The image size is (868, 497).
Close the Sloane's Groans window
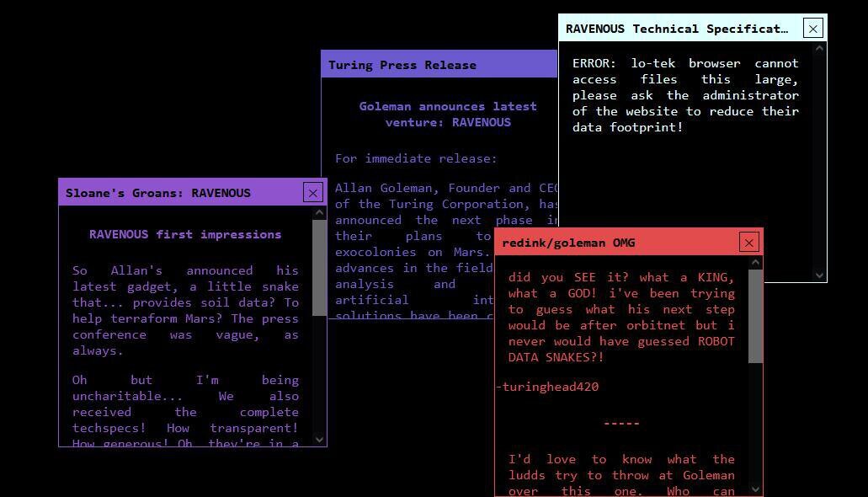coord(312,193)
